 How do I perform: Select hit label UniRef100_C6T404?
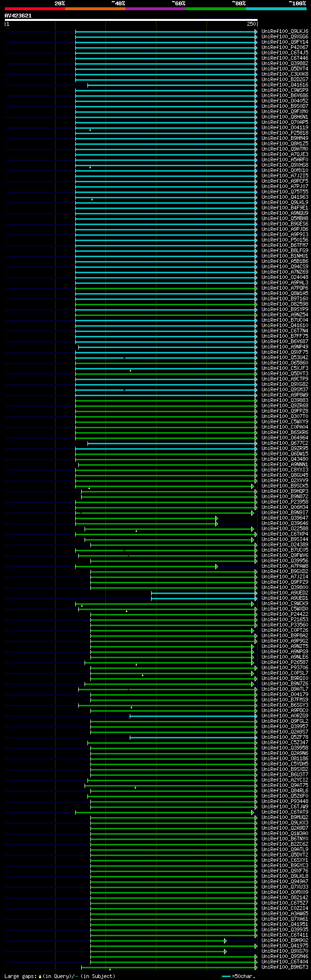tap(285, 962)
